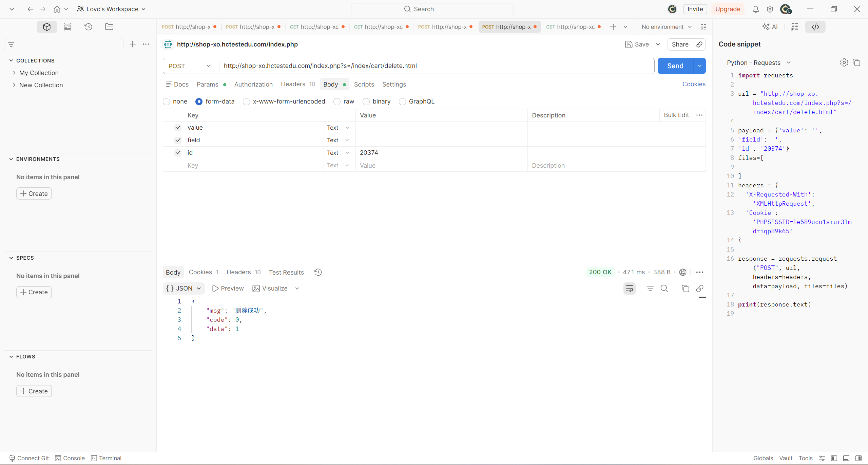Open the Cookies link
The height and width of the screenshot is (465, 868).
694,84
